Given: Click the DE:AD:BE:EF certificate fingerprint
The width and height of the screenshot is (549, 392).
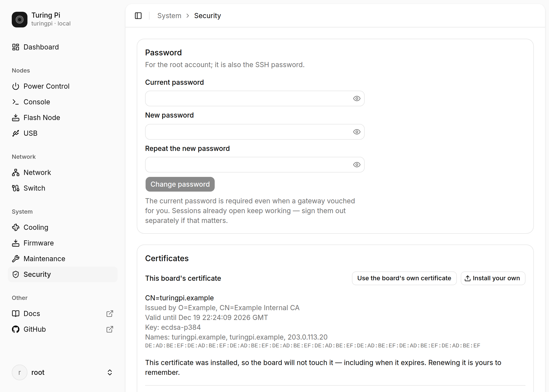Looking at the screenshot, I should (x=312, y=346).
